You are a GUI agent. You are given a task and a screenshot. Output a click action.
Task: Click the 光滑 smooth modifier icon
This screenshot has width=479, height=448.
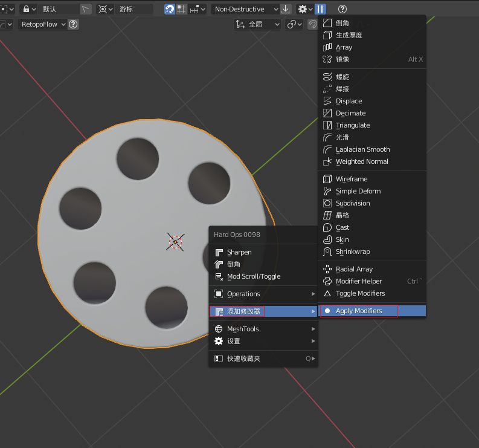coord(327,137)
